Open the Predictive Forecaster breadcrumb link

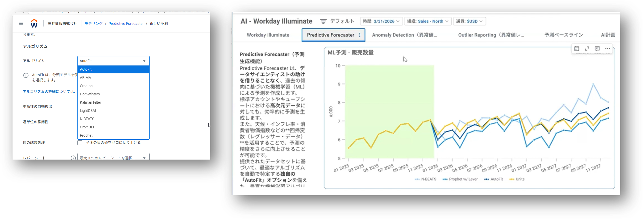click(126, 23)
